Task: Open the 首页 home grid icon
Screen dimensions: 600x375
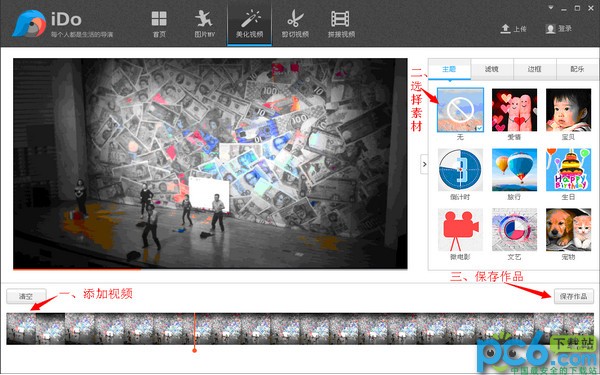Action: click(x=159, y=19)
